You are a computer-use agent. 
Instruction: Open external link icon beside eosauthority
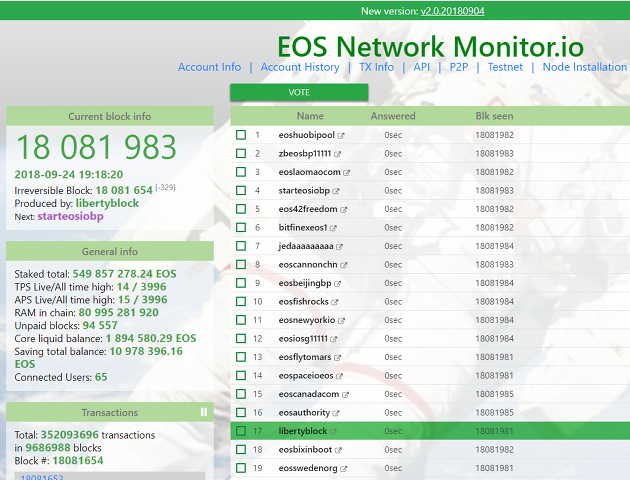[x=336, y=413]
